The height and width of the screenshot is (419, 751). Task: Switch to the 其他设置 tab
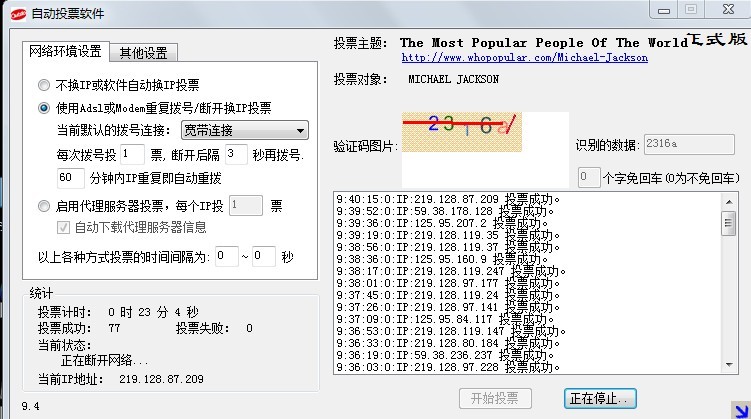click(x=144, y=53)
